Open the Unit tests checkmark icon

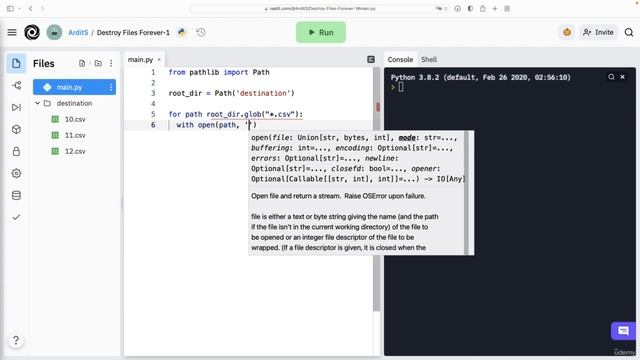[x=16, y=217]
